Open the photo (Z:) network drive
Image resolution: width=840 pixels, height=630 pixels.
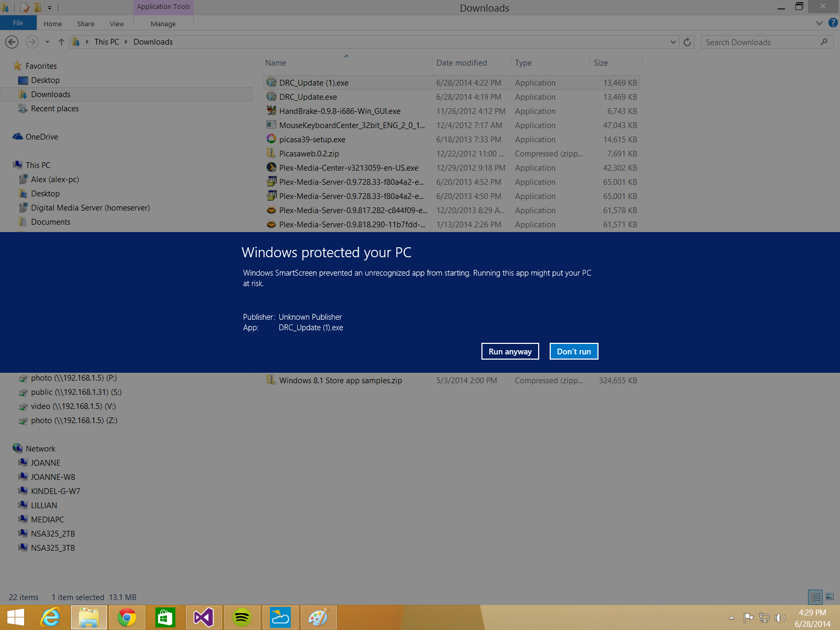pos(74,421)
